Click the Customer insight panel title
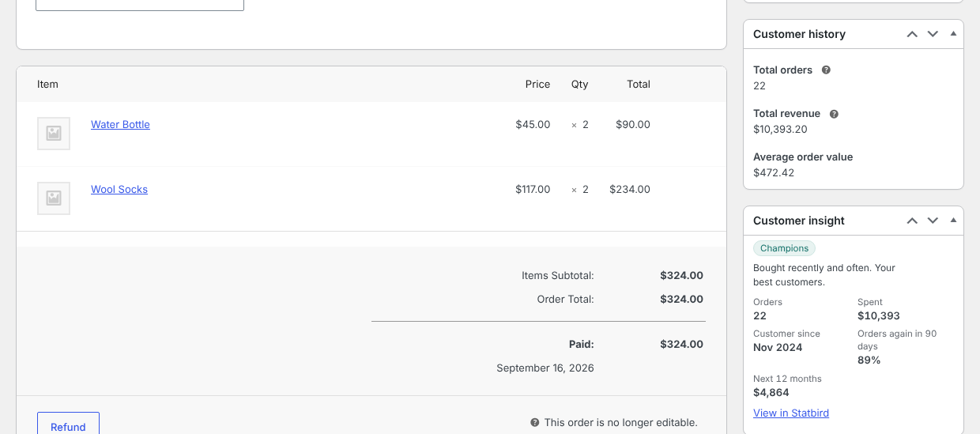Screen dimensions: 980x434 799,221
